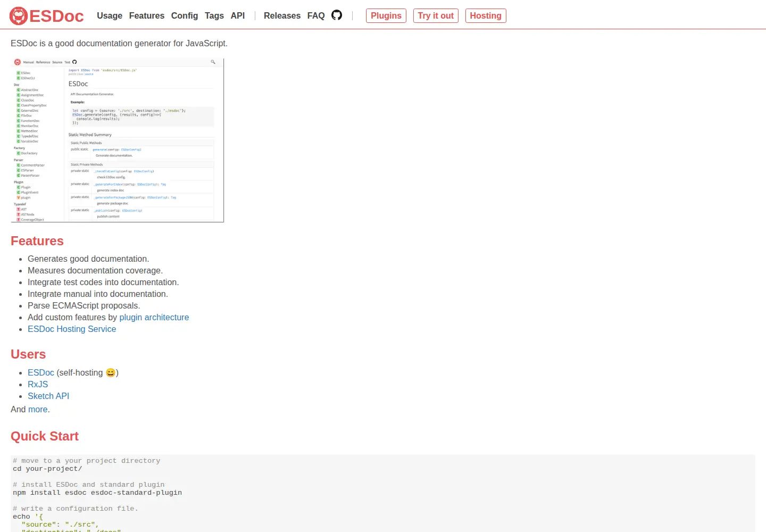The height and width of the screenshot is (532, 766).
Task: Open the FAQ nav item
Action: click(316, 16)
